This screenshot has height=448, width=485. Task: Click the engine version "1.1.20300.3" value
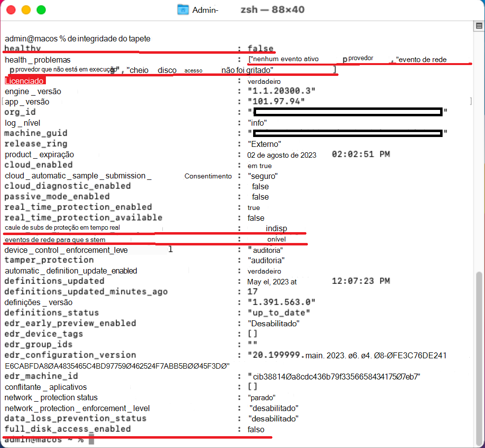[281, 91]
